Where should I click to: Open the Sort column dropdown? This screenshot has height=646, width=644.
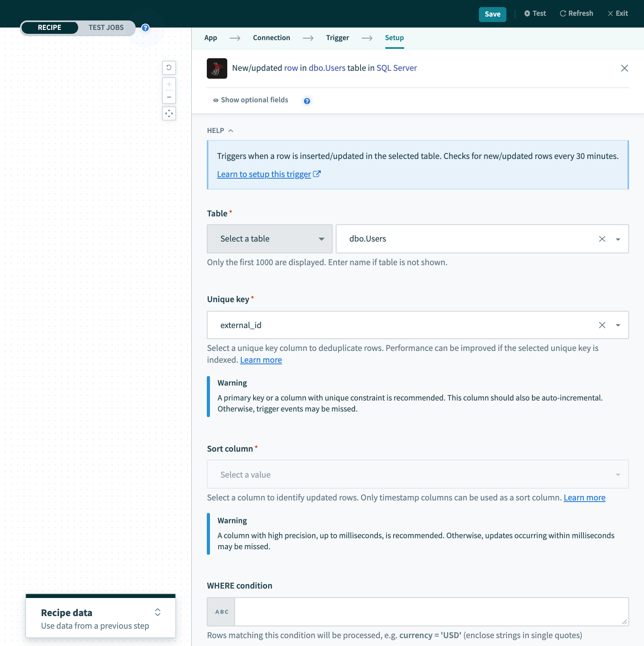[x=418, y=474]
